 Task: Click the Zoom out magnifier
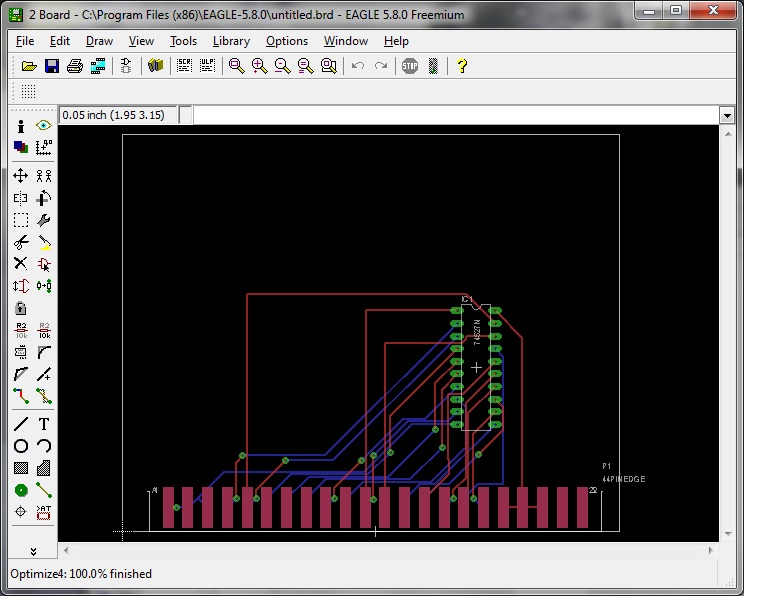tap(283, 66)
